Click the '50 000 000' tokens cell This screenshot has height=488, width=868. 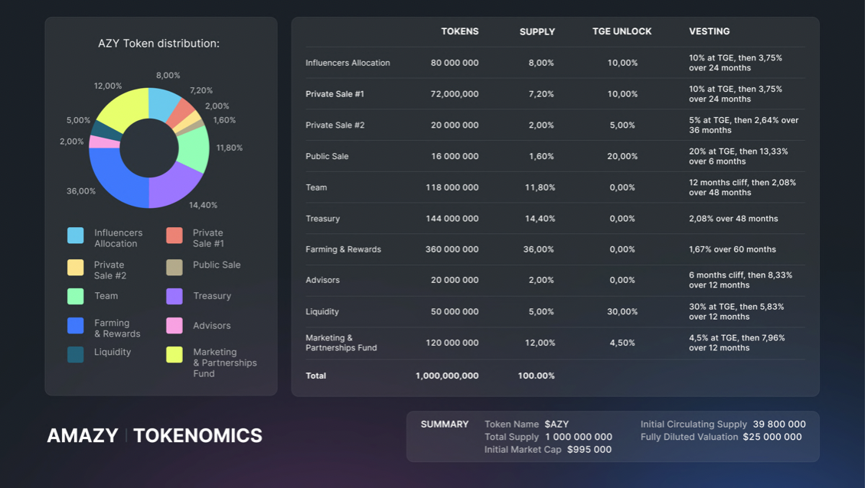[455, 311]
